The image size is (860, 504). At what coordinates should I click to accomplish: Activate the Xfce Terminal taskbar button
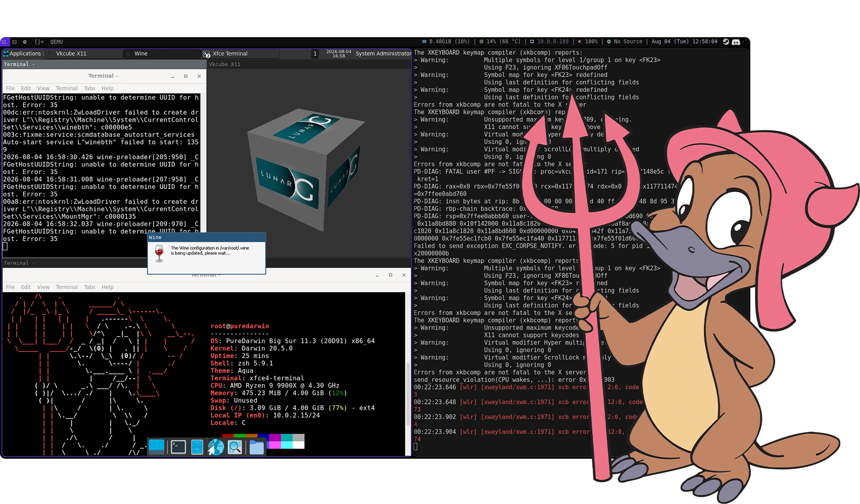(x=240, y=53)
